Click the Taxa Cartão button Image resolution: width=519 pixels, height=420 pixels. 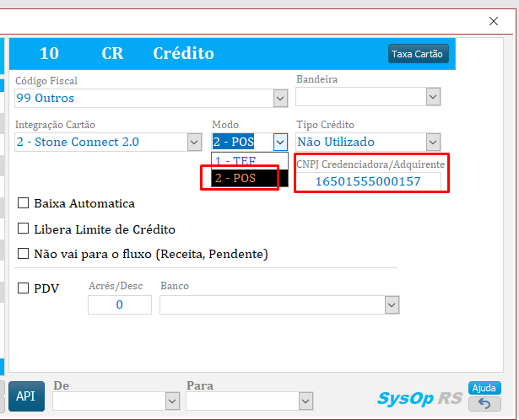point(418,54)
